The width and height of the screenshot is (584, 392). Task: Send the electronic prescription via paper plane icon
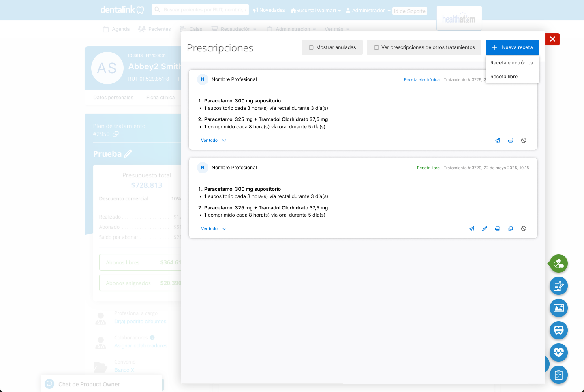tap(498, 141)
